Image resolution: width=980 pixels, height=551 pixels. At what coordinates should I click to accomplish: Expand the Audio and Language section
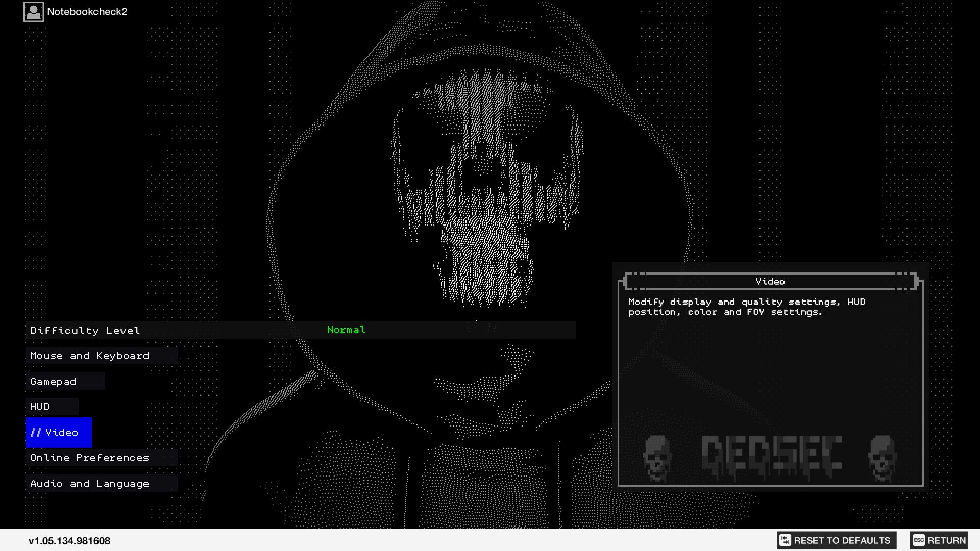coord(89,483)
